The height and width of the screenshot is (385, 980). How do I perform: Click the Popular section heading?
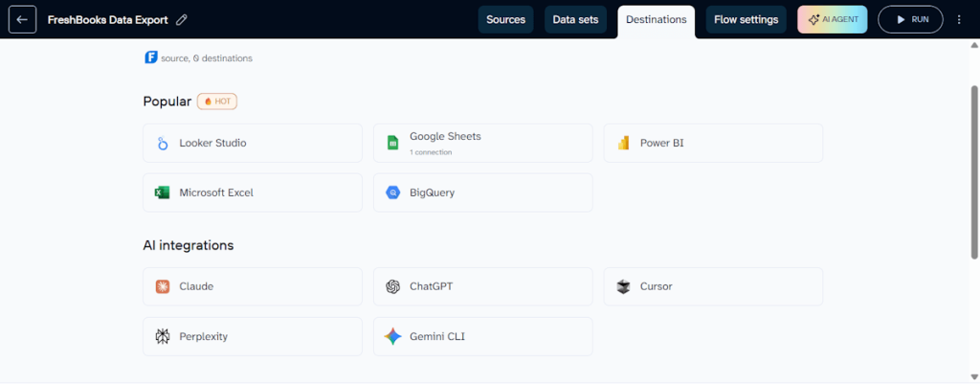click(167, 102)
